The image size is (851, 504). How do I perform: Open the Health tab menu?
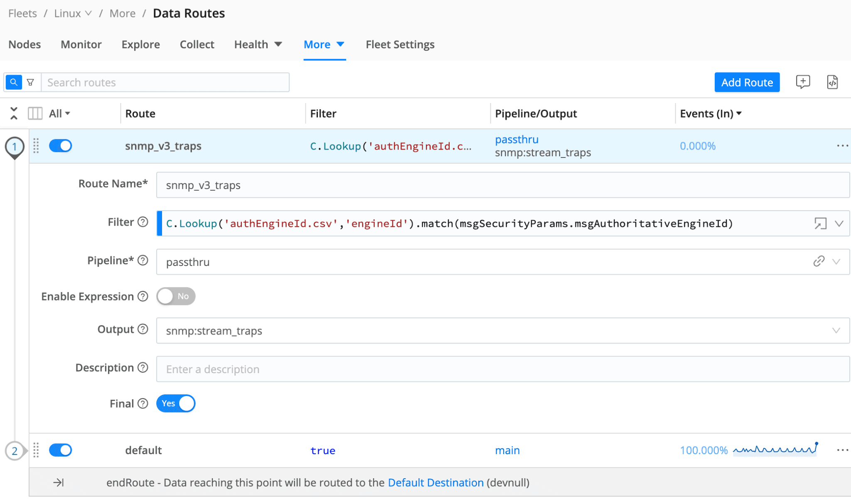[258, 44]
